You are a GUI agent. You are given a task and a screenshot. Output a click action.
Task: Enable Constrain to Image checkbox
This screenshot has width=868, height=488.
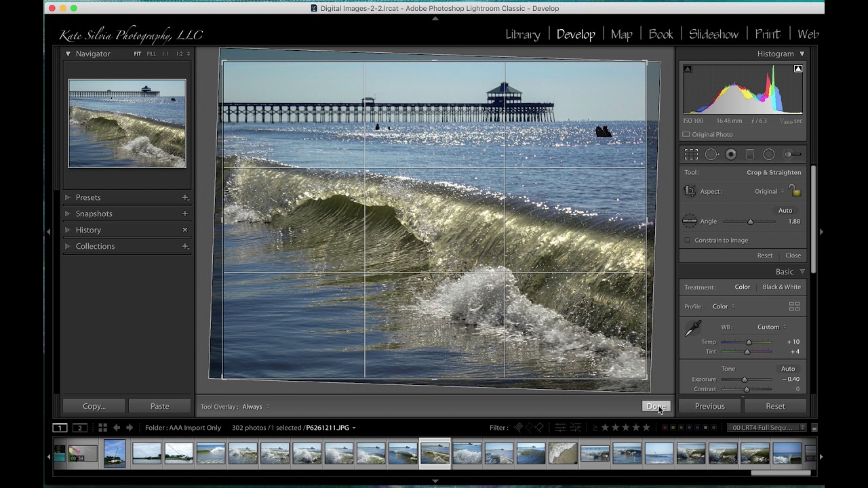pyautogui.click(x=688, y=240)
